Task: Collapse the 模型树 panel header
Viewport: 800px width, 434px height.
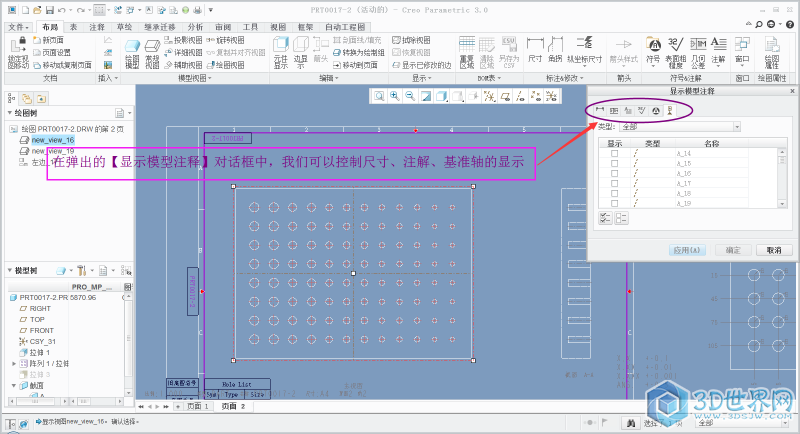Action: [x=10, y=270]
